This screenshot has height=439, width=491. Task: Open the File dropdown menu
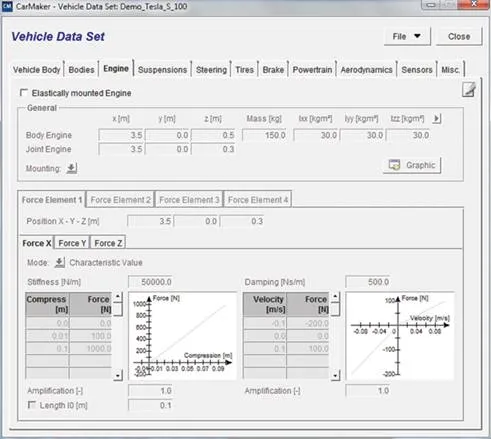tap(407, 36)
